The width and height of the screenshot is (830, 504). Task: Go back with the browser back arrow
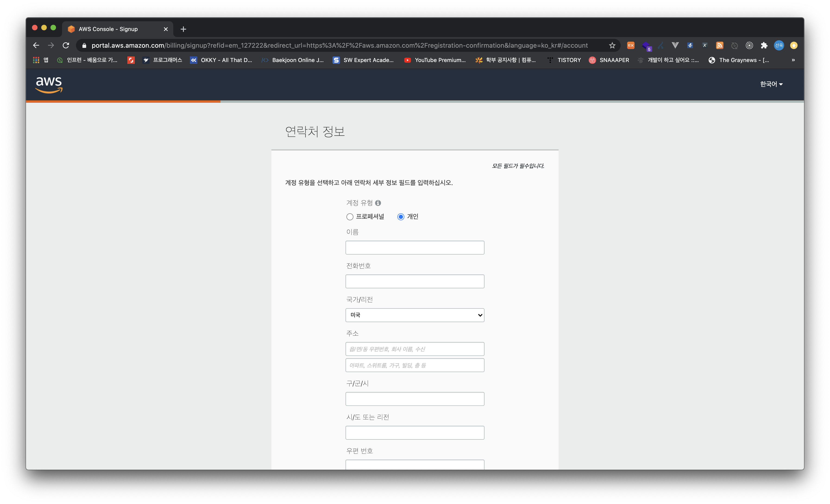[36, 45]
